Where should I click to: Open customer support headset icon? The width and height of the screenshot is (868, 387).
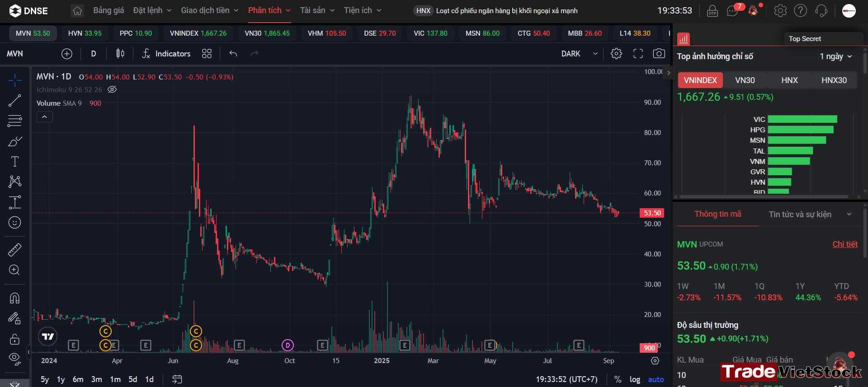(821, 10)
